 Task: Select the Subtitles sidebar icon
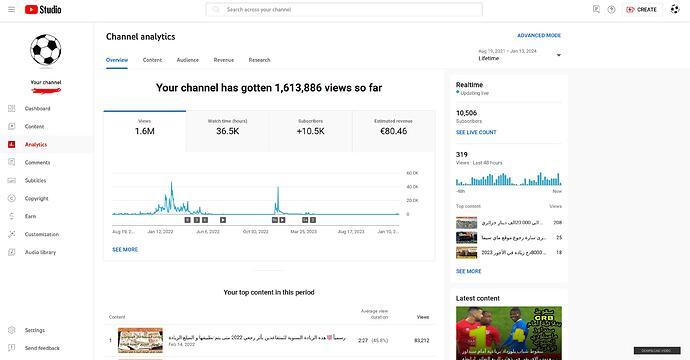(12, 180)
